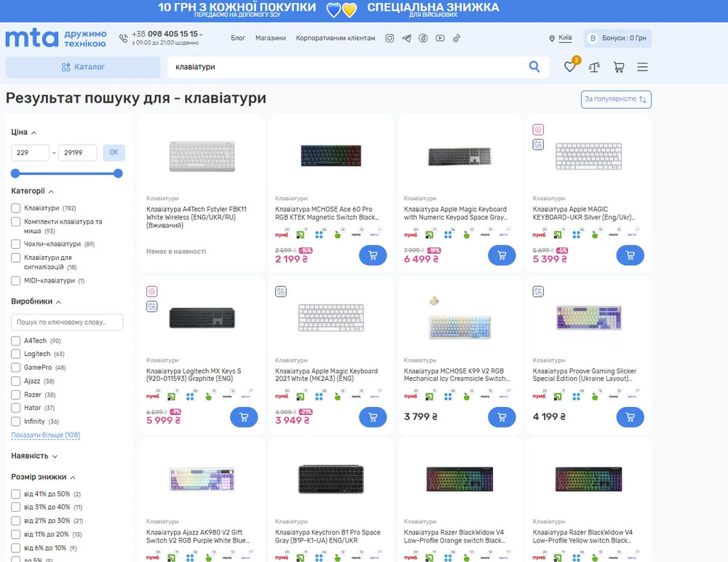Open the За популярністю sort dropdown
The width and height of the screenshot is (728, 562).
(616, 100)
